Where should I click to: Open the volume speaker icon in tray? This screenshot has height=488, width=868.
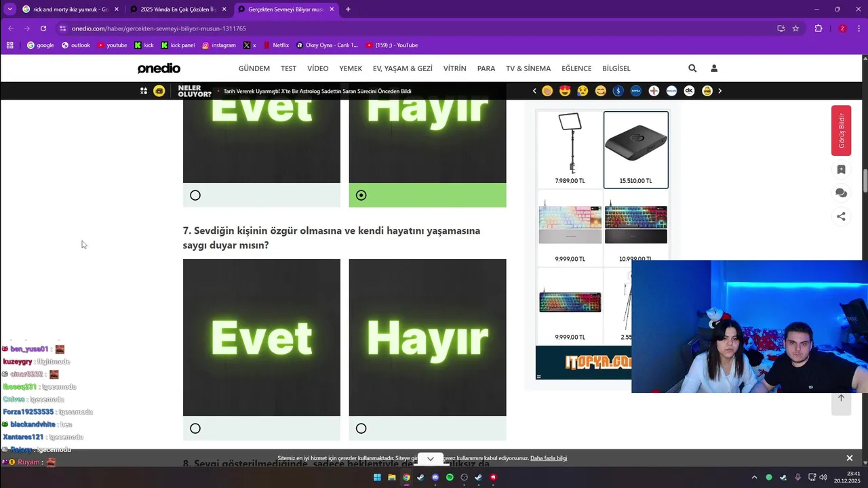click(x=823, y=477)
